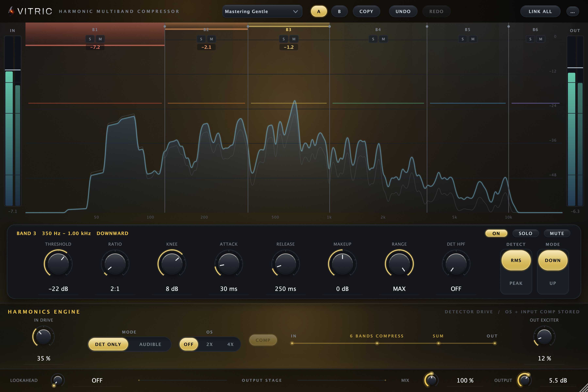Image resolution: width=588 pixels, height=392 pixels.
Task: Mute band B4 with the M icon
Action: (383, 39)
